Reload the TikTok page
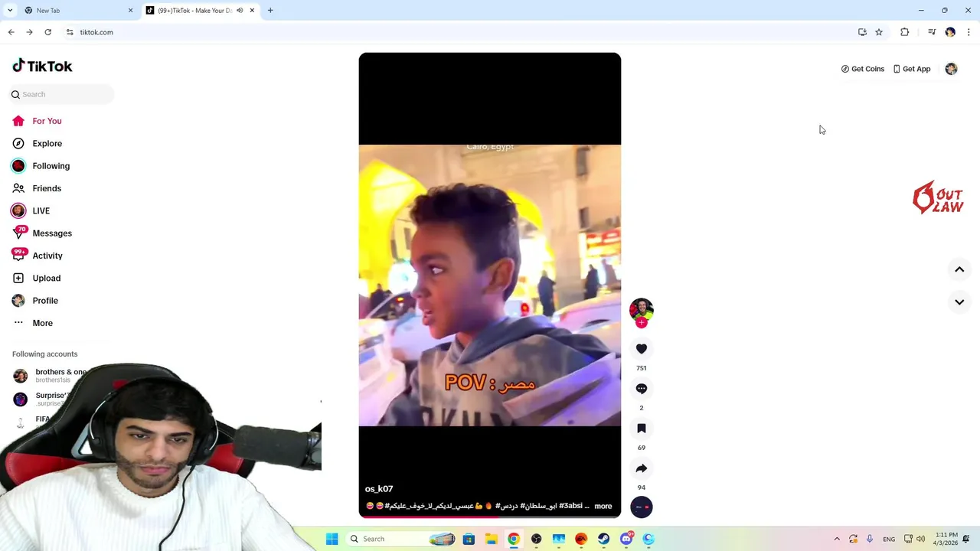This screenshot has width=980, height=551. point(47,32)
